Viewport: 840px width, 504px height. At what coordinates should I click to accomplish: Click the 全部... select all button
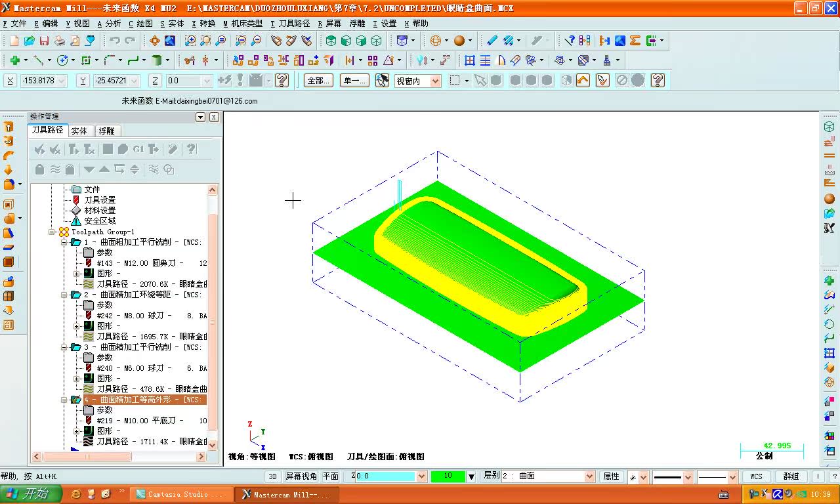tap(318, 81)
